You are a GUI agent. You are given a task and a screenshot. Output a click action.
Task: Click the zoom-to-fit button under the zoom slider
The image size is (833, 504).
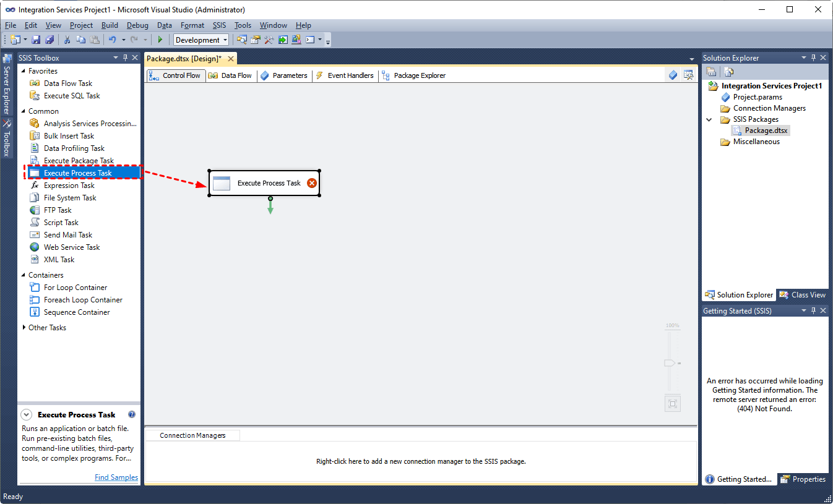673,404
